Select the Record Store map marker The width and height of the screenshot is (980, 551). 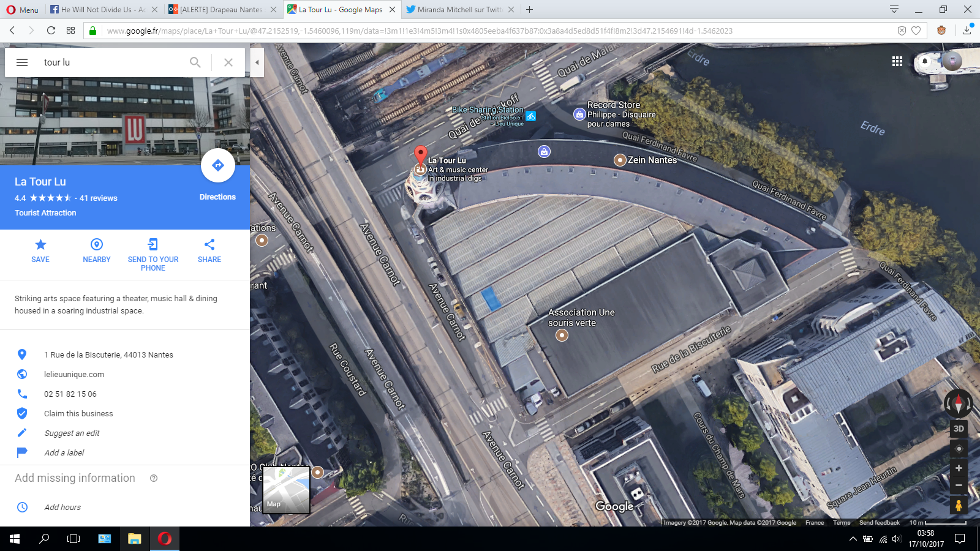click(x=579, y=114)
